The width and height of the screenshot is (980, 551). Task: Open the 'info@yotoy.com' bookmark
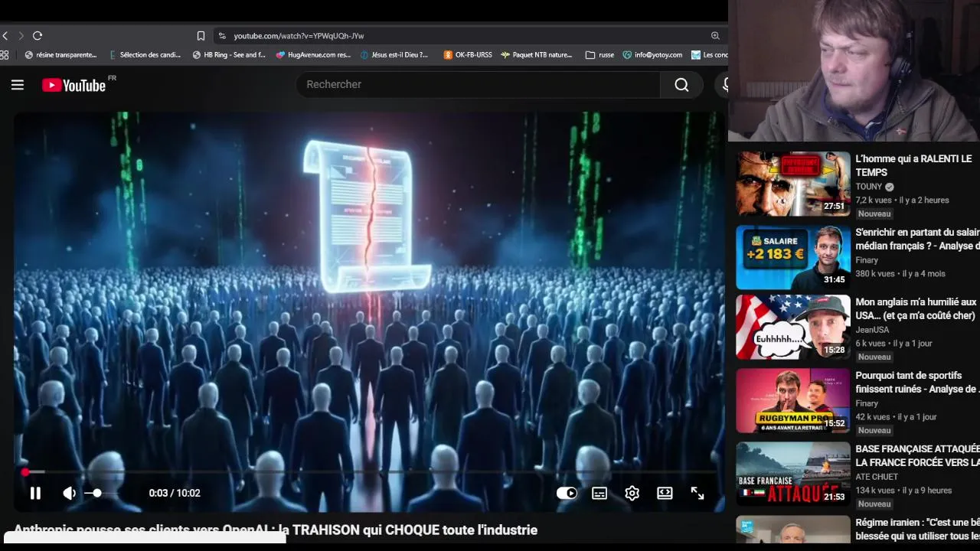(652, 55)
